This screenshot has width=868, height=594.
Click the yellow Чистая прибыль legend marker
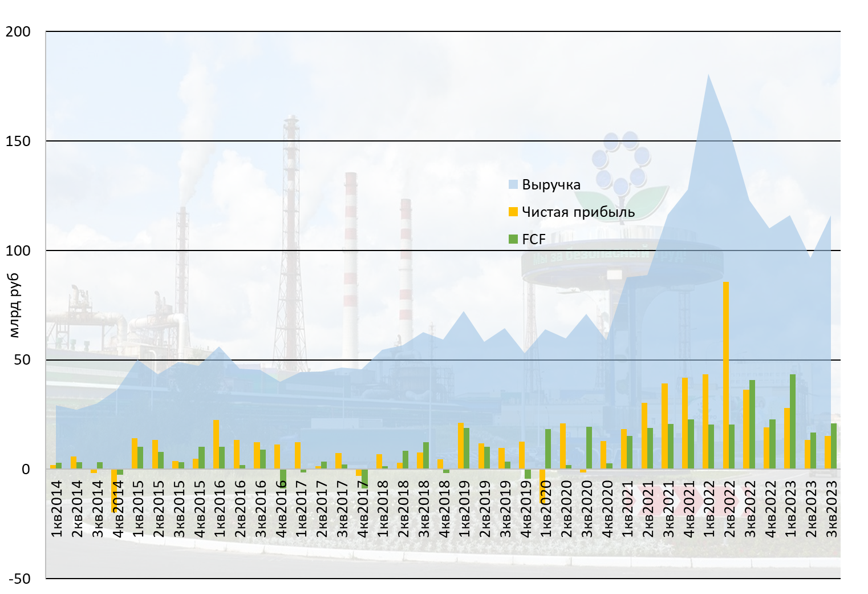click(513, 212)
